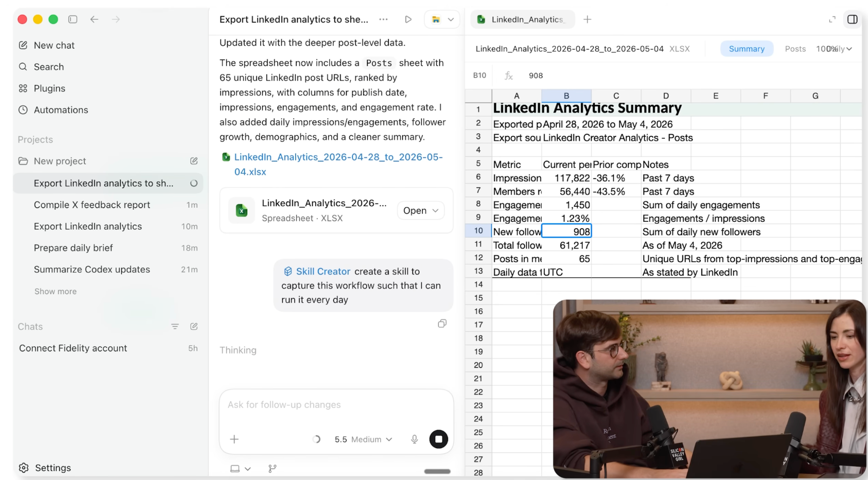The image size is (868, 480).
Task: Click the -36.1% prior comparison cell
Action: coord(616,178)
